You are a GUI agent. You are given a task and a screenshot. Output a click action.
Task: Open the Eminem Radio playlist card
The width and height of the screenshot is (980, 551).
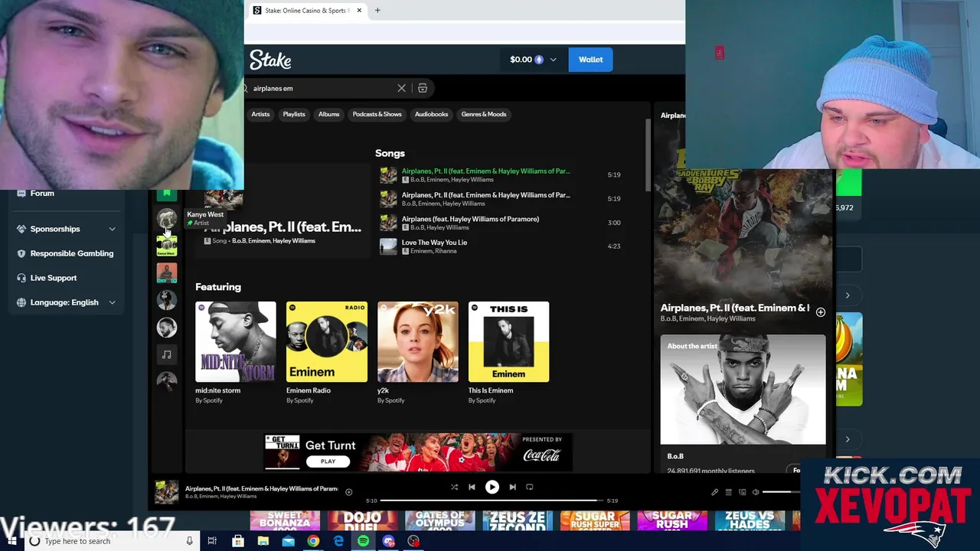(327, 353)
